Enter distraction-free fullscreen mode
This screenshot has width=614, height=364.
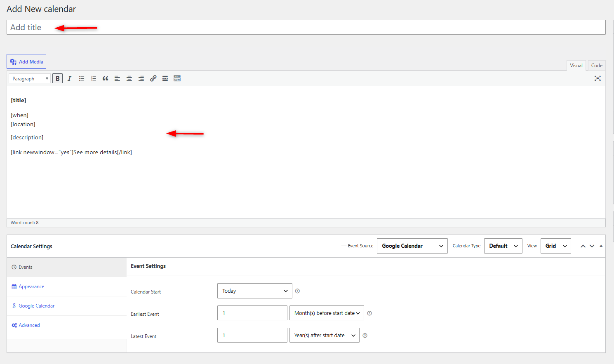(x=598, y=78)
